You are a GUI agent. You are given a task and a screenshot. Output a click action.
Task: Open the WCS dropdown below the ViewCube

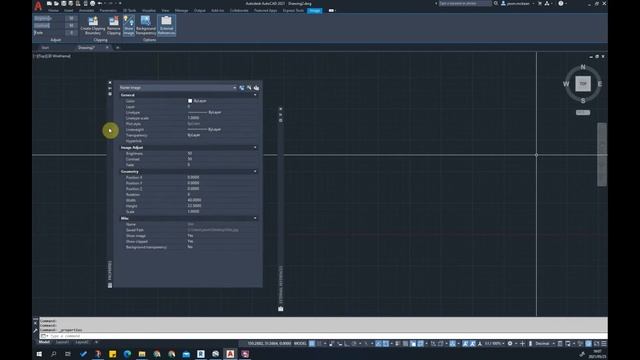[583, 113]
